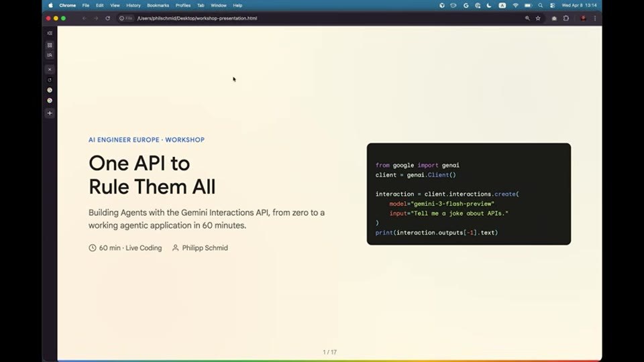Image resolution: width=644 pixels, height=362 pixels.
Task: Open macOS Control Center
Action: coord(552,5)
